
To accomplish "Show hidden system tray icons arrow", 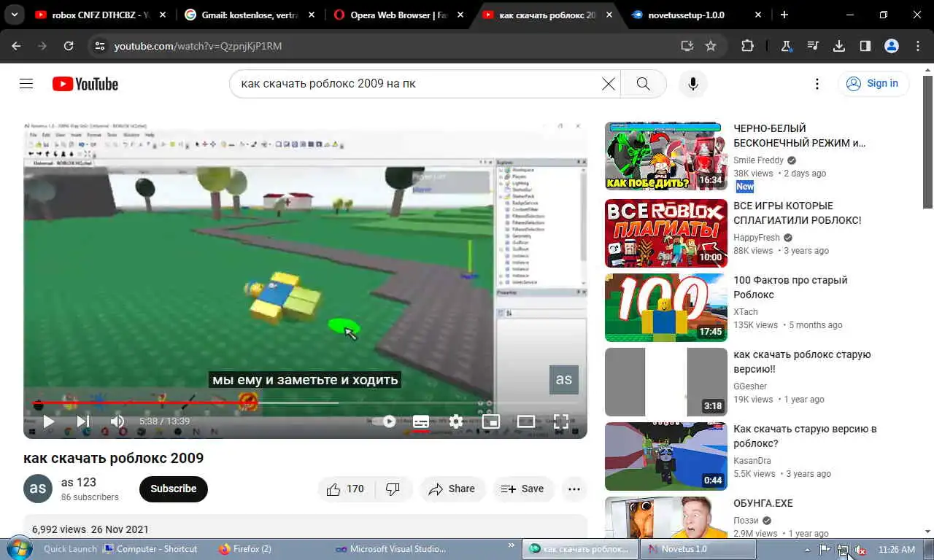I will click(807, 550).
